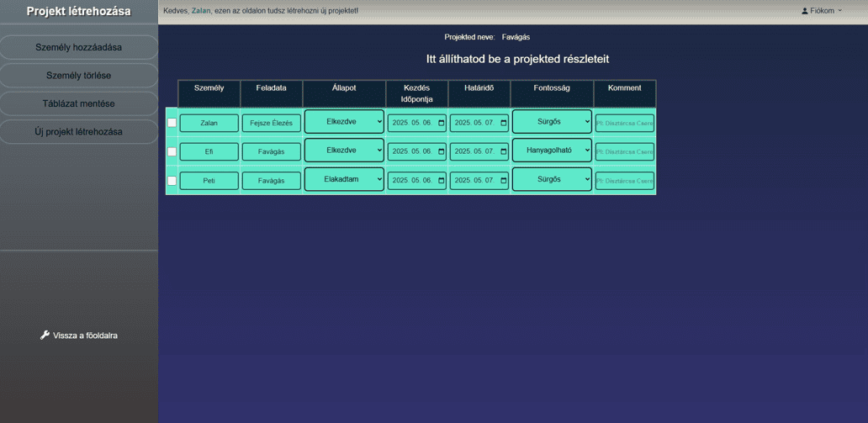Open calendar picker for Peti's deadline
This screenshot has width=868, height=423.
(504, 180)
